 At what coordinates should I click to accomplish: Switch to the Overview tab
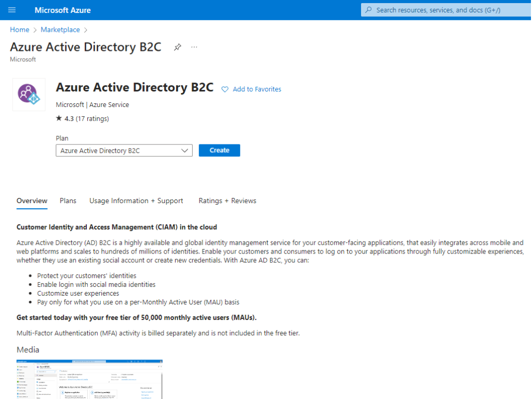point(32,201)
